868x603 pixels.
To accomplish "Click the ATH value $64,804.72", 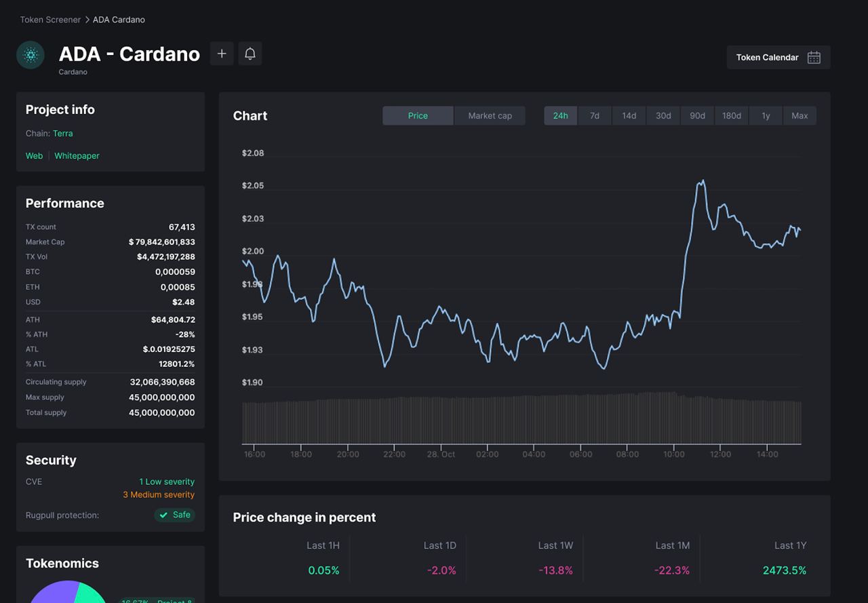I will click(173, 319).
